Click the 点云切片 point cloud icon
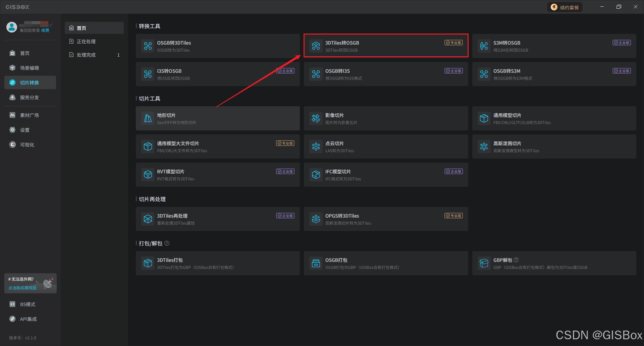 (x=316, y=147)
